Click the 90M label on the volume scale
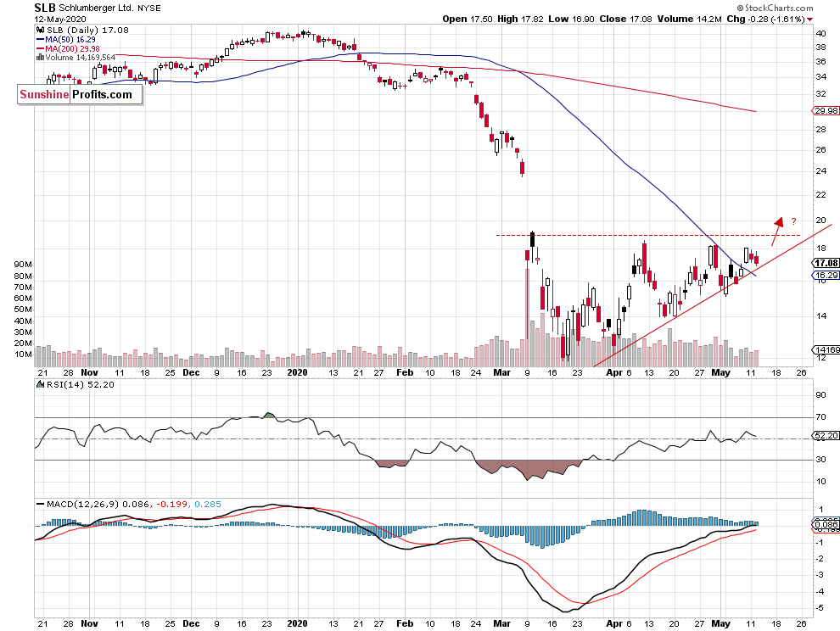 [23, 265]
